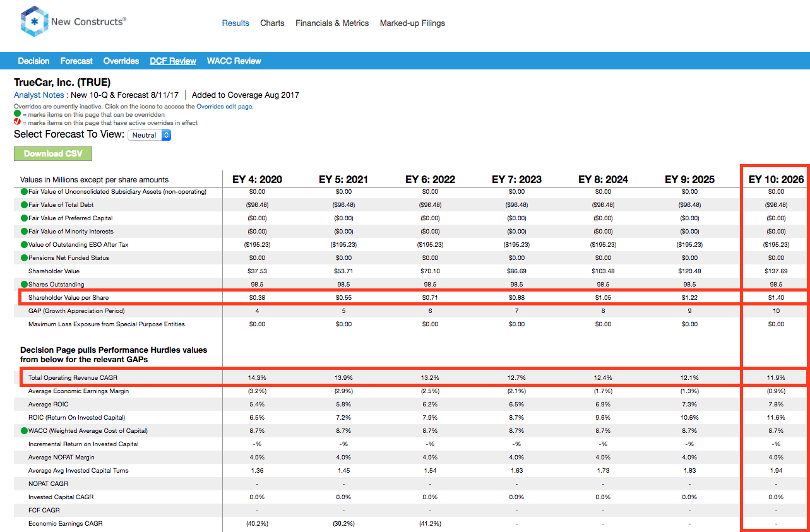Click override dot for Pensions Net Funded Status
Screen dimensions: 810x532
pos(24,257)
